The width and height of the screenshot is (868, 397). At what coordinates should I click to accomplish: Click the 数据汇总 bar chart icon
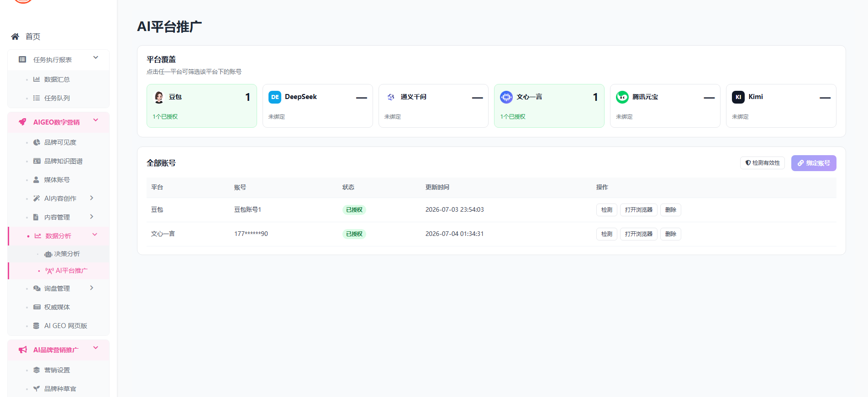[37, 79]
